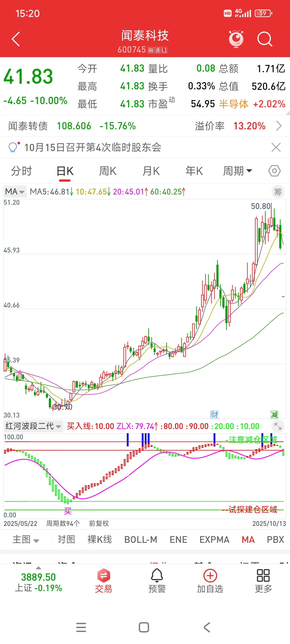Switch to 年K yearly tab
This screenshot has width=290, height=644.
pyautogui.click(x=194, y=171)
